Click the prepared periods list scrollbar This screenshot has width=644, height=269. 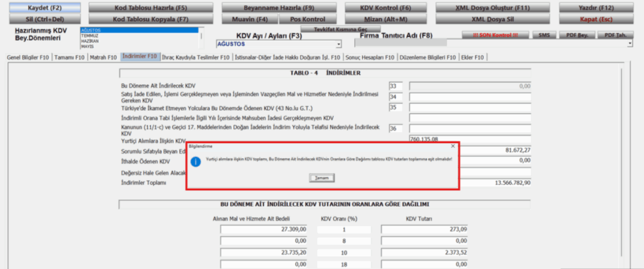coord(201,38)
